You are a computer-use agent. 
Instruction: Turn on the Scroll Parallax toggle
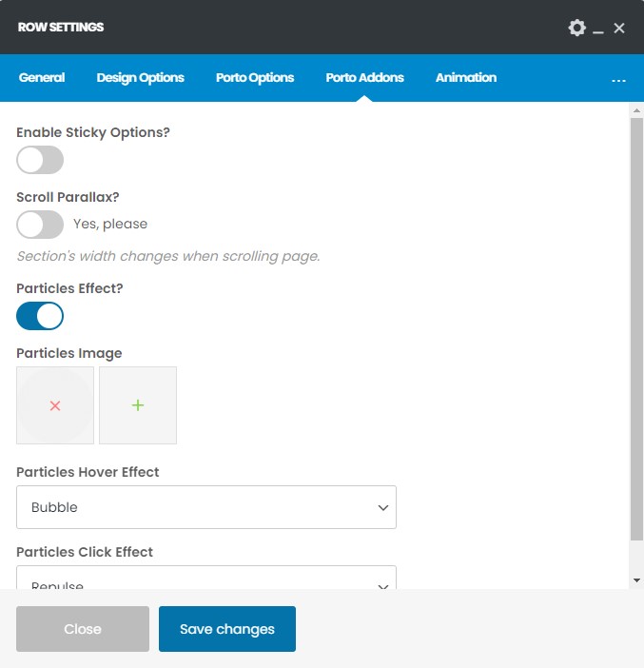[x=40, y=225]
